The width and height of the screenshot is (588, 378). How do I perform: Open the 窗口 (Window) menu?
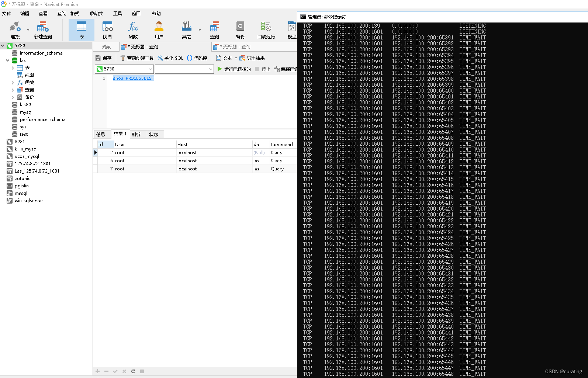click(x=136, y=14)
